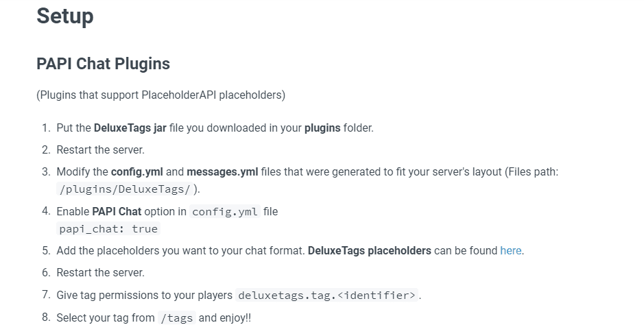This screenshot has width=644, height=336.
Task: Click 'Restart the server' in step 6
Action: (x=100, y=272)
